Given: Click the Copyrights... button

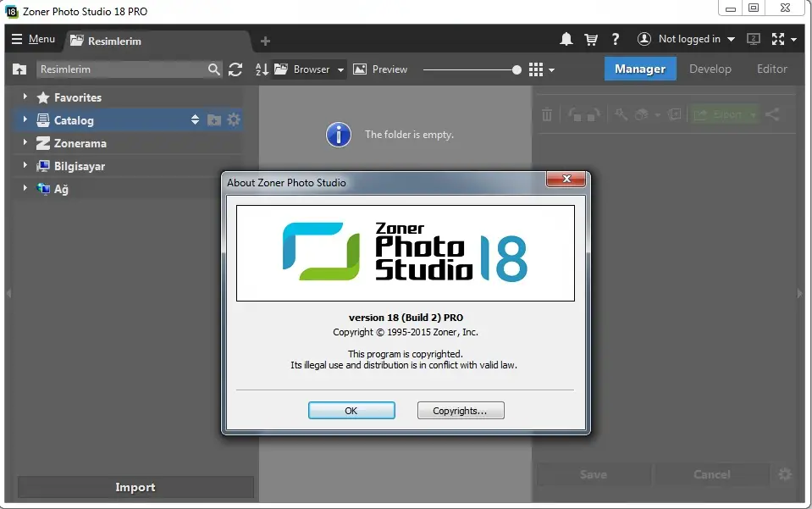Looking at the screenshot, I should coord(461,411).
